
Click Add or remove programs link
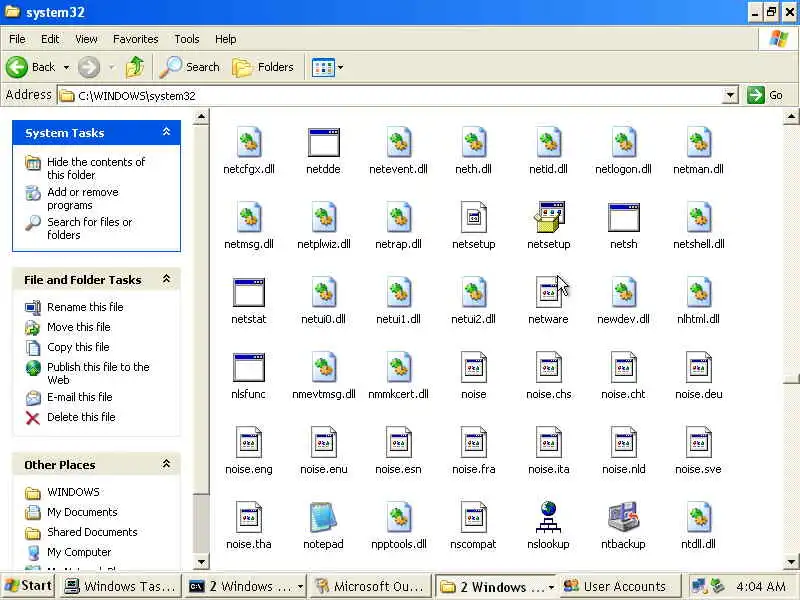tap(83, 198)
